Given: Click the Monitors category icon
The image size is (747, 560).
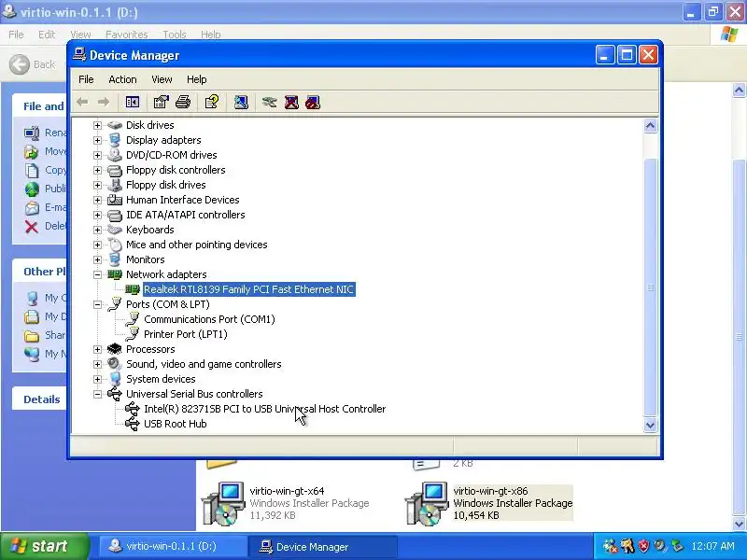Looking at the screenshot, I should [x=114, y=259].
